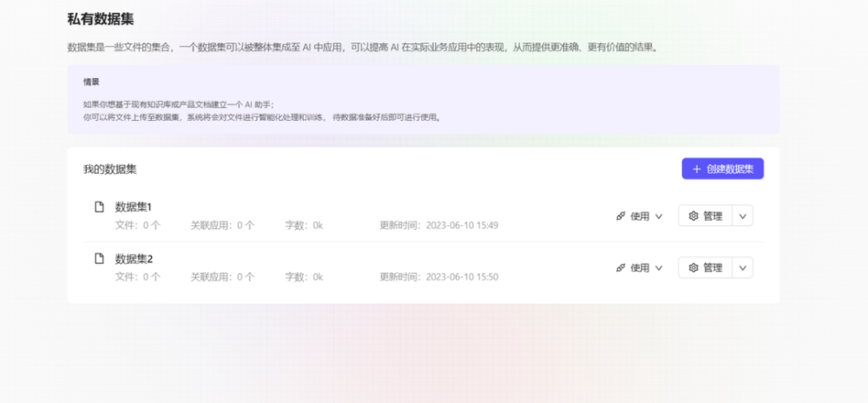Screen dimensions: 868x403
Task: Click the description starting 数据集是一些文件的集合
Action: [364, 48]
